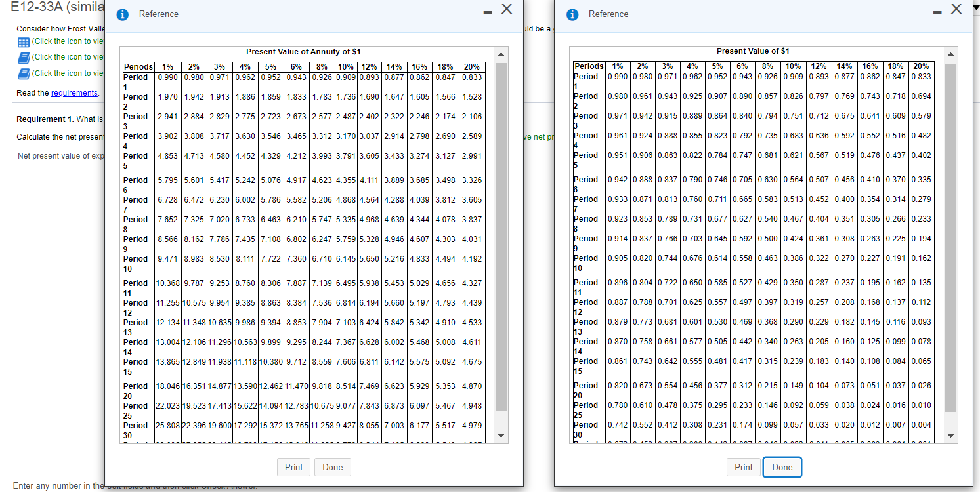Click 0.621 in Present Value of $1 Period 5 row

click(x=794, y=155)
